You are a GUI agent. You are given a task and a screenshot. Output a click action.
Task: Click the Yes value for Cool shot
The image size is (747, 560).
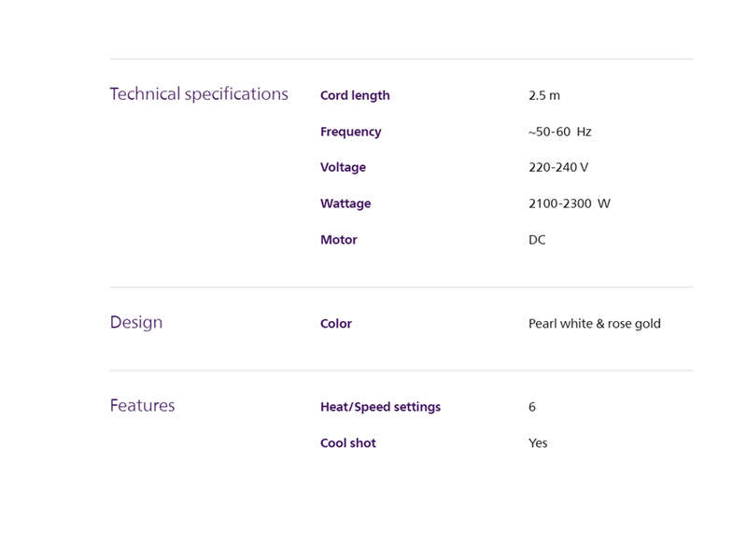(538, 443)
